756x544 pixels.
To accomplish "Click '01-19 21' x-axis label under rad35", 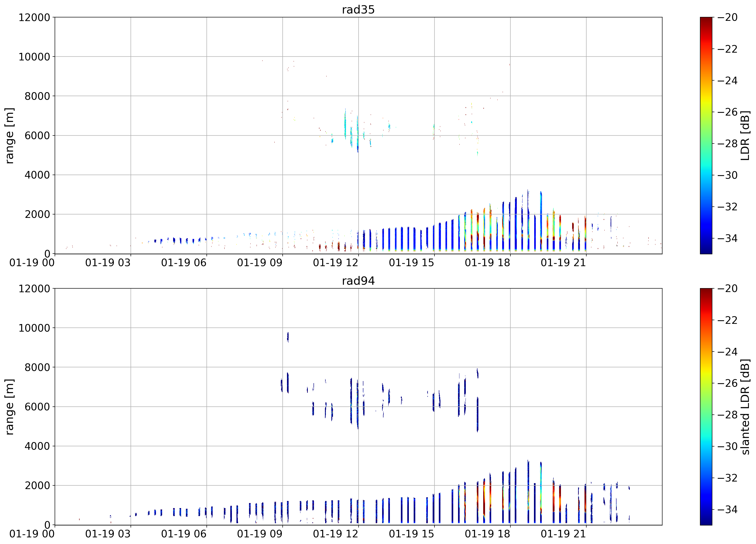I will [x=563, y=263].
